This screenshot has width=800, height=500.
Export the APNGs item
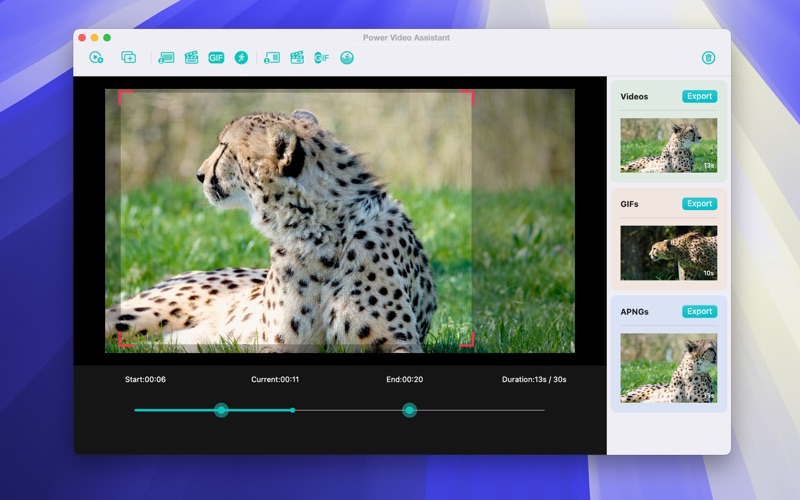coord(699,311)
